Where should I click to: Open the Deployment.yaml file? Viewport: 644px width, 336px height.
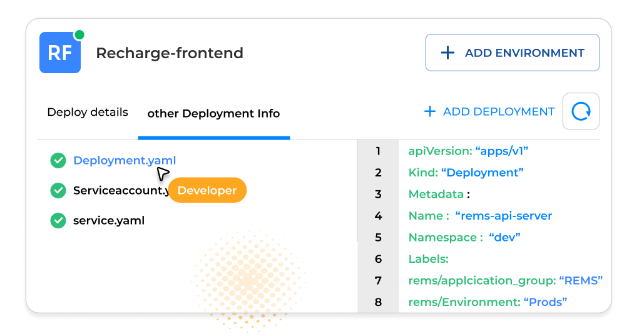click(125, 161)
